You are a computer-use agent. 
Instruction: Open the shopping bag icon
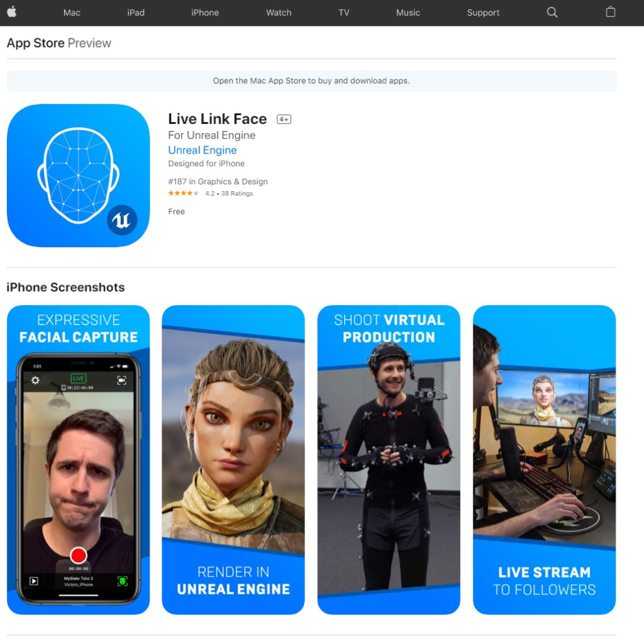click(x=609, y=13)
